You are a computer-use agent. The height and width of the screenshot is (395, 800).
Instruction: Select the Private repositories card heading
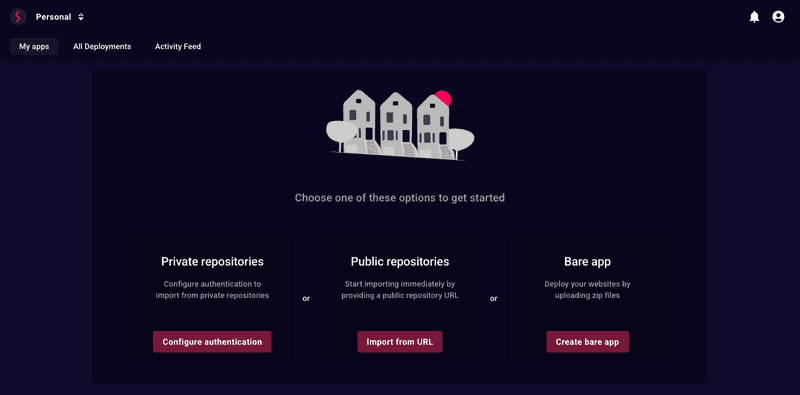point(212,262)
